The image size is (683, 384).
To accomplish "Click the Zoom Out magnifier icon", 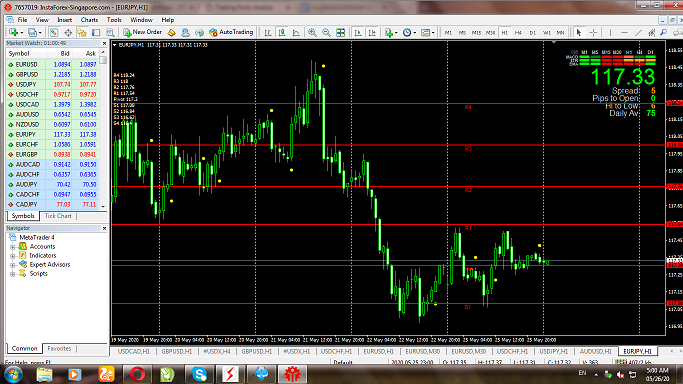I will click(326, 32).
